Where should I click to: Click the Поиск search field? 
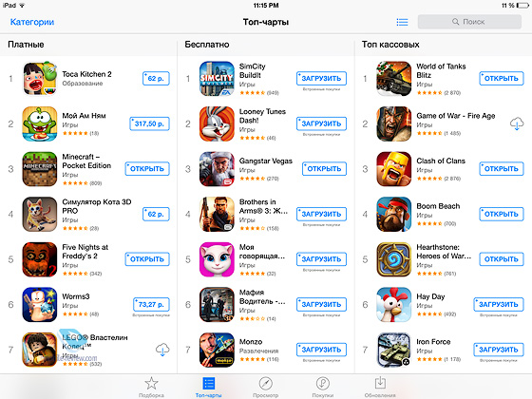click(x=469, y=22)
